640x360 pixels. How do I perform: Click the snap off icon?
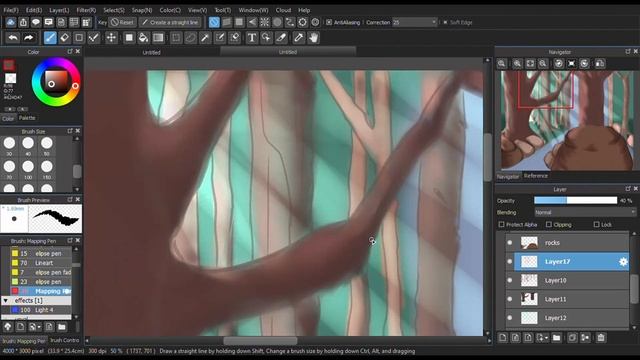click(214, 22)
